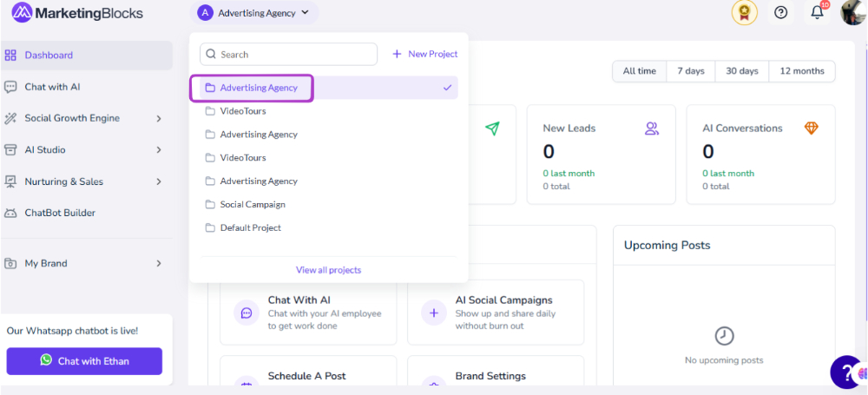The height and width of the screenshot is (395, 868).
Task: Click the Dashboard grid icon
Action: tap(10, 55)
